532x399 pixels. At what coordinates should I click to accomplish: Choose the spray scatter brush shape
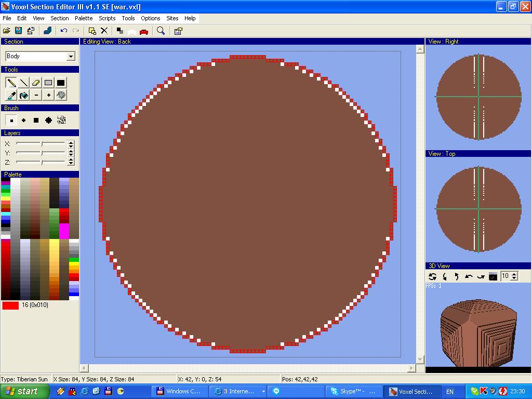coord(61,120)
